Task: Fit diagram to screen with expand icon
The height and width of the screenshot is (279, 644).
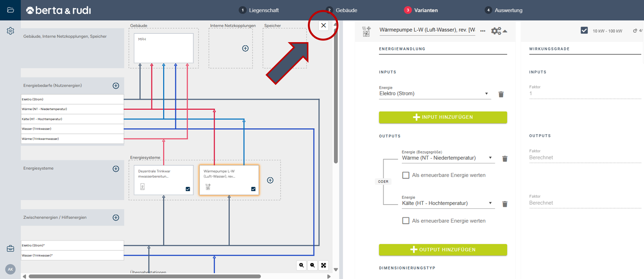Action: (x=324, y=265)
